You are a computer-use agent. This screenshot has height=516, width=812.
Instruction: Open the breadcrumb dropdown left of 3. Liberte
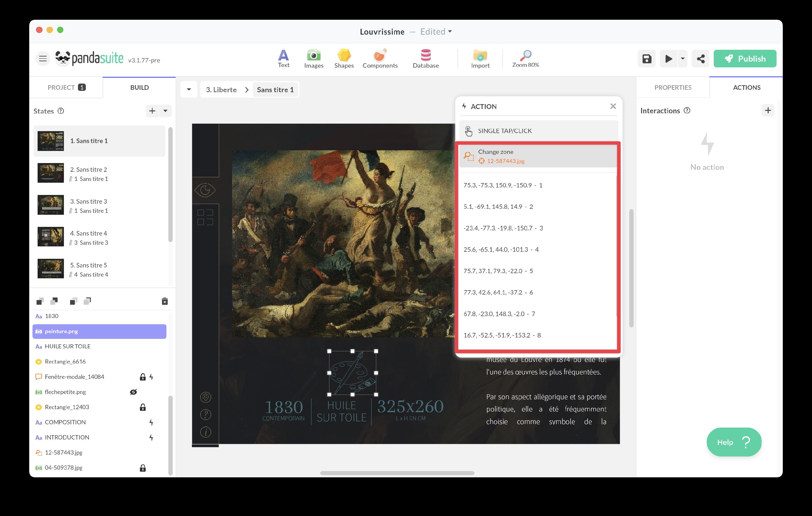click(189, 89)
